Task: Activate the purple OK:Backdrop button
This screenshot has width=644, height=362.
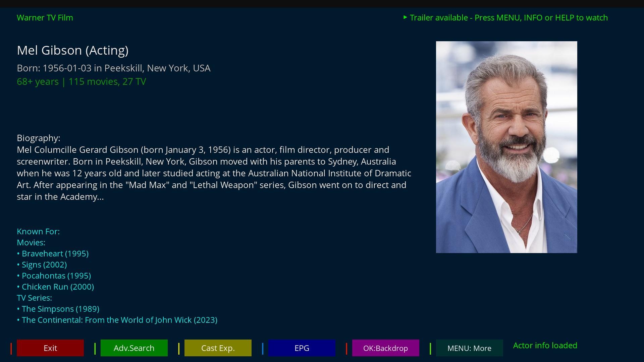Action: (x=386, y=348)
